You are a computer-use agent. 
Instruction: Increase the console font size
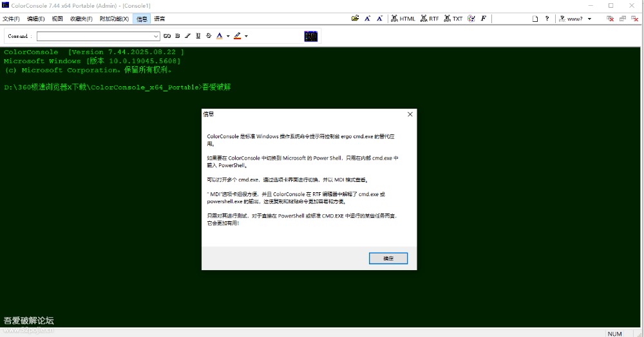[x=368, y=19]
